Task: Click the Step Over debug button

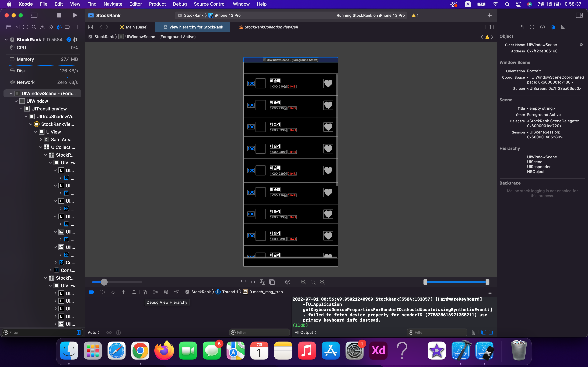Action: tap(113, 292)
